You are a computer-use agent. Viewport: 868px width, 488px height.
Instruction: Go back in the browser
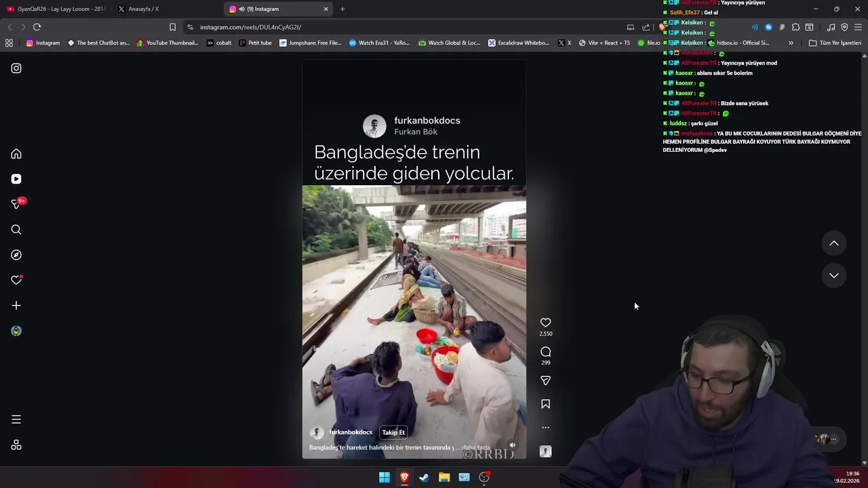(x=9, y=27)
